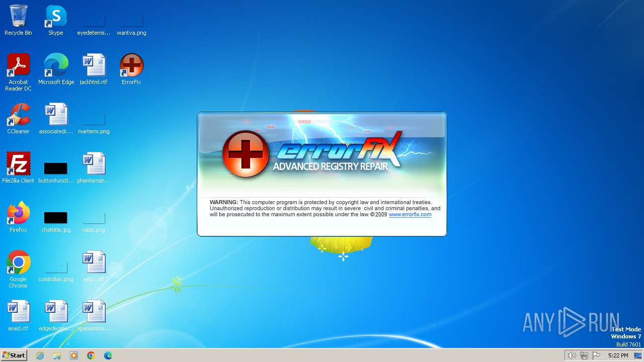Click the ErrorFix red cross logo
This screenshot has width=644, height=362.
click(246, 154)
